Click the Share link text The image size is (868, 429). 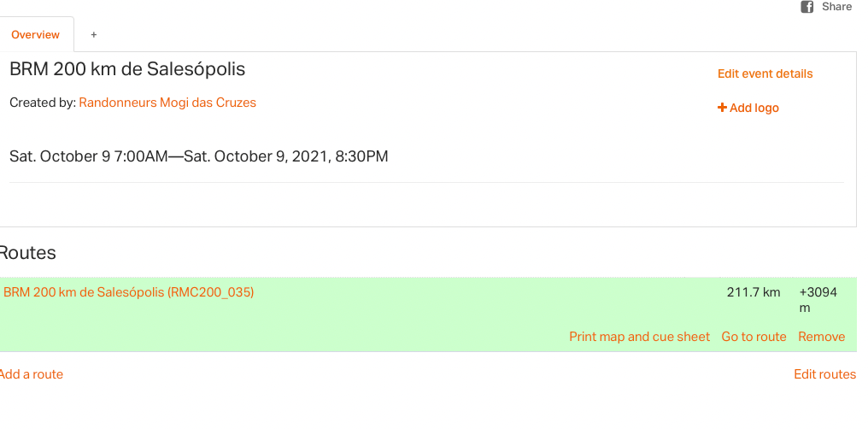coord(836,7)
